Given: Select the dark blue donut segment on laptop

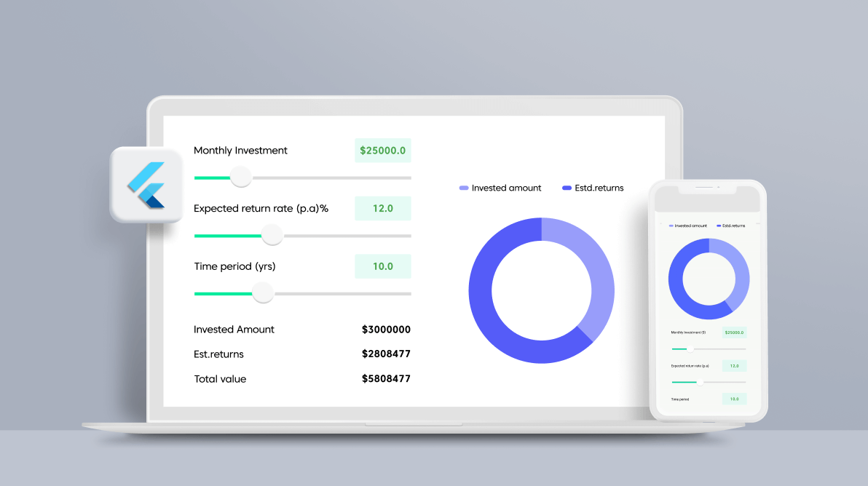Looking at the screenshot, I should pos(486,306).
